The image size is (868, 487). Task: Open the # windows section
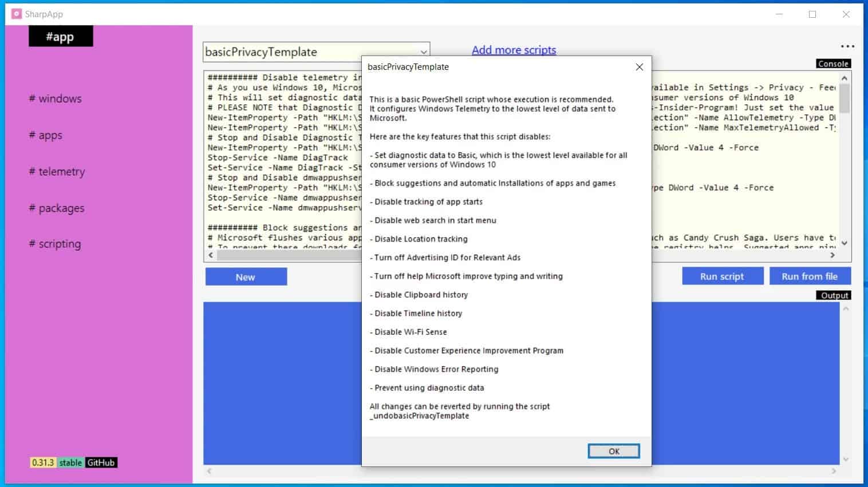tap(55, 98)
